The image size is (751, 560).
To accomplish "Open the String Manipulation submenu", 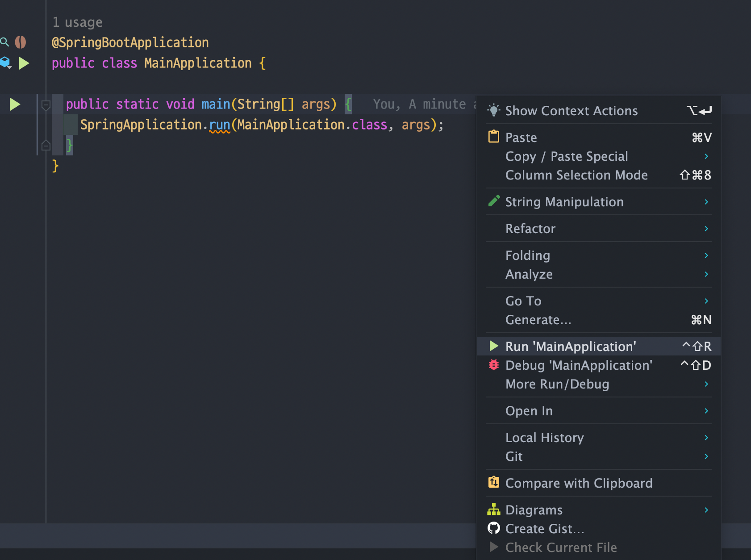I will click(599, 202).
